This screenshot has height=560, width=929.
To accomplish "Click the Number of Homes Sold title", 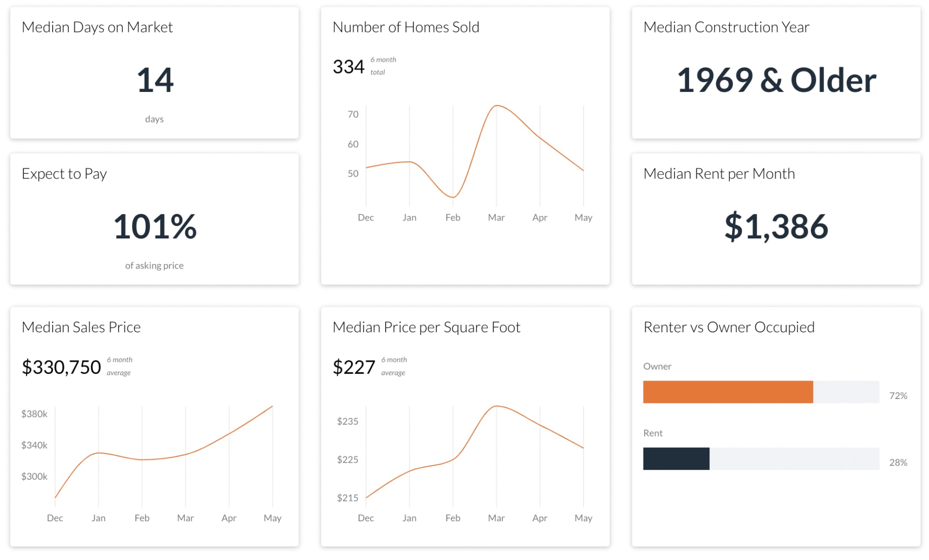I will (405, 27).
